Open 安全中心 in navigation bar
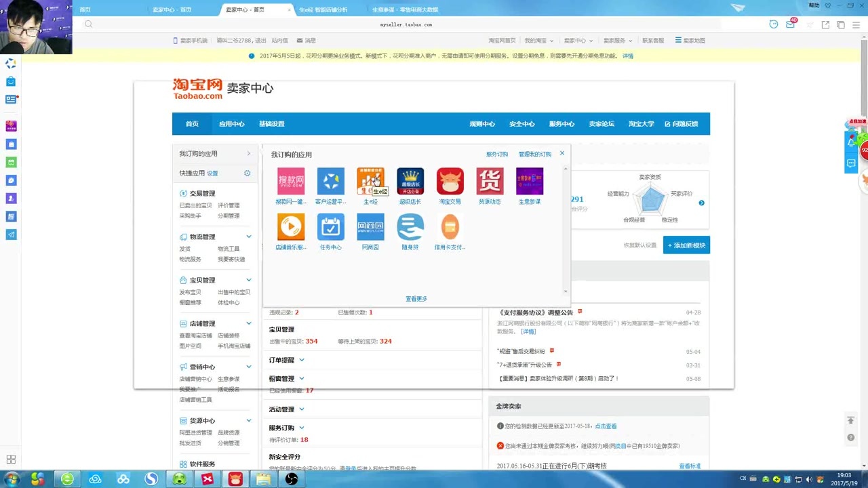This screenshot has width=868, height=488. pos(522,124)
